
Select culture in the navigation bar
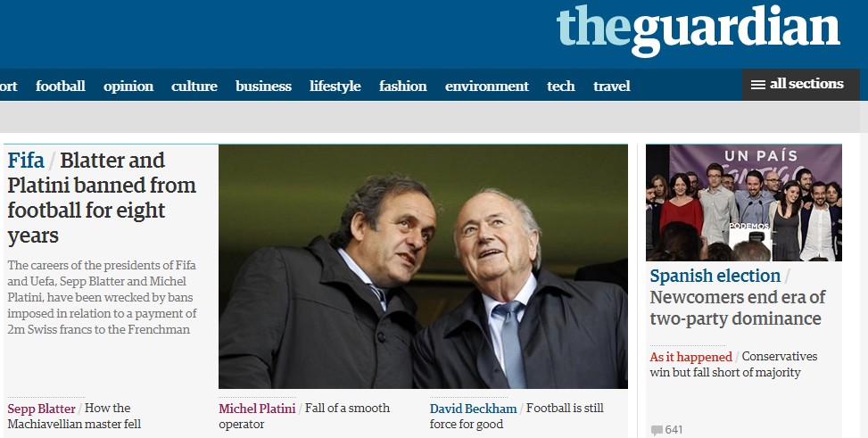194,86
